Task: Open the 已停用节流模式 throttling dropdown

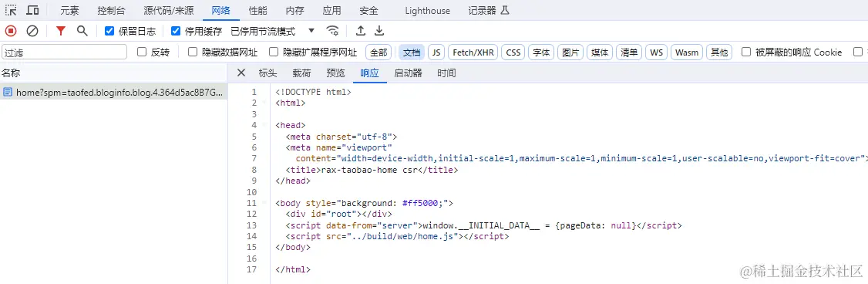Action: click(272, 31)
